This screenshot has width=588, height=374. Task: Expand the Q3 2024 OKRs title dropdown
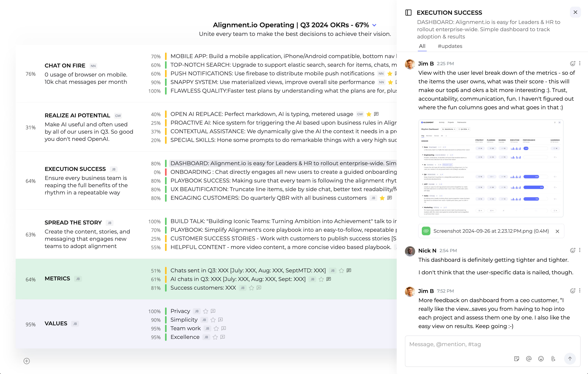pyautogui.click(x=374, y=25)
